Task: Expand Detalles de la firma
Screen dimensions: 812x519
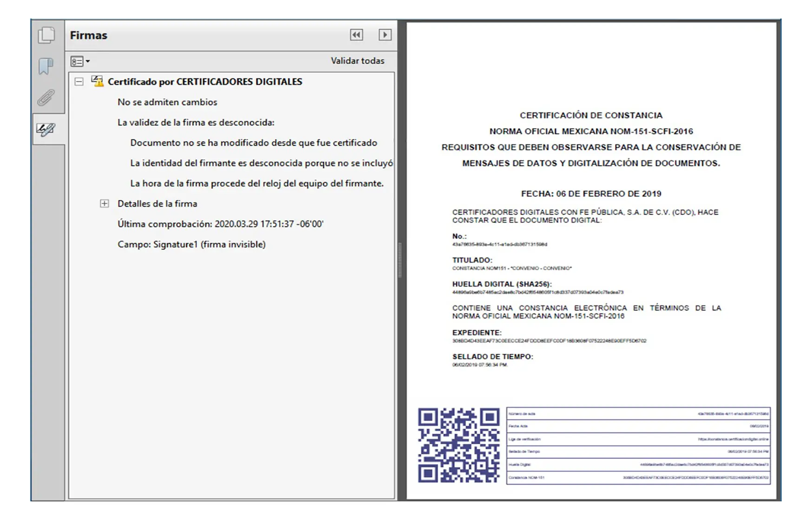Action: 105,203
